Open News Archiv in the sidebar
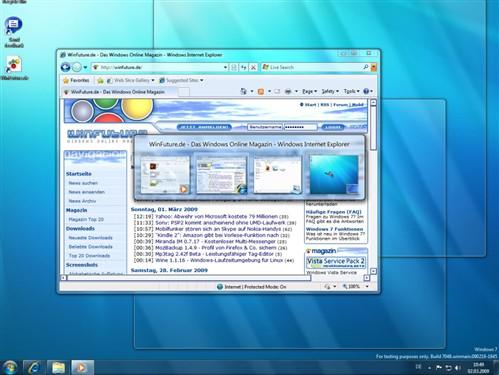Screen dimensions: 499x375 82,201
